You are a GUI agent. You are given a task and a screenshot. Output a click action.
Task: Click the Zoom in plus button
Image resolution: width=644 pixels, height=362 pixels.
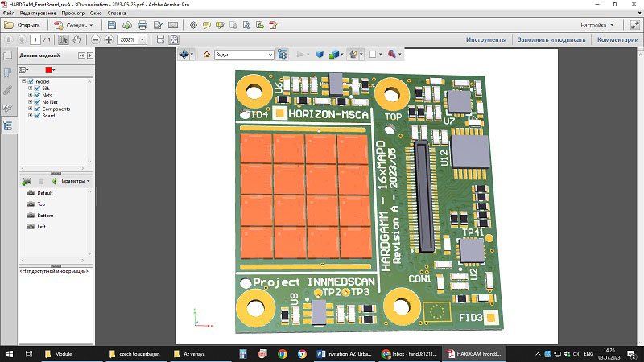point(109,39)
